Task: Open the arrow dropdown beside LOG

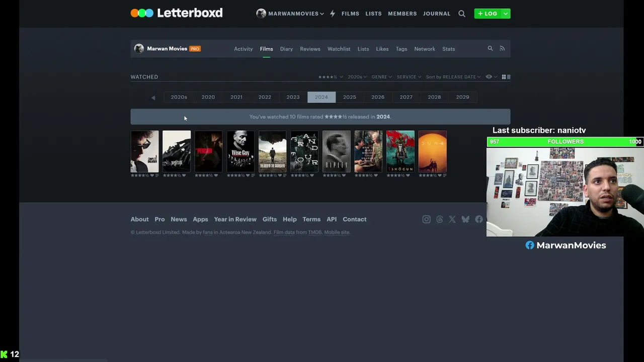Action: pos(506,14)
